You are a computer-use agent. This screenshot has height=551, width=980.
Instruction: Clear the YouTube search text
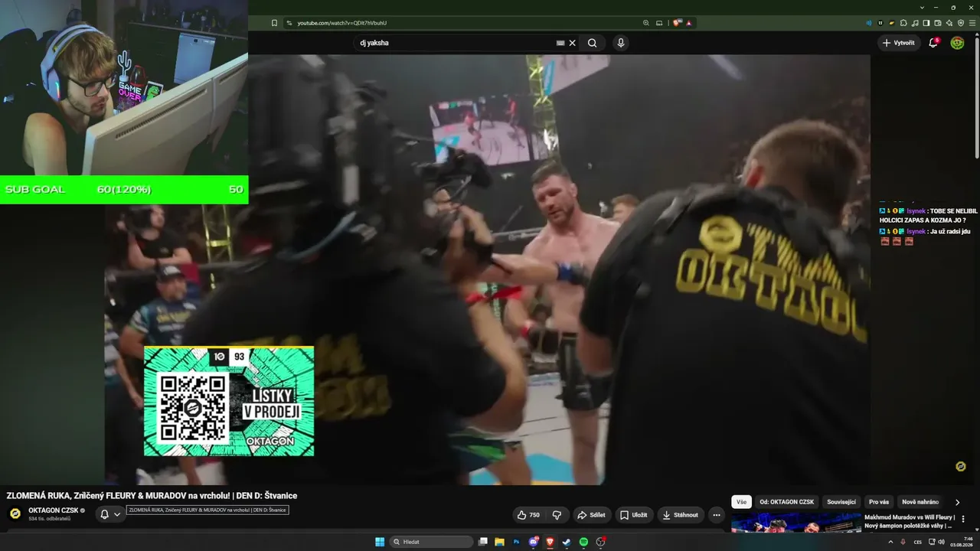tap(572, 43)
